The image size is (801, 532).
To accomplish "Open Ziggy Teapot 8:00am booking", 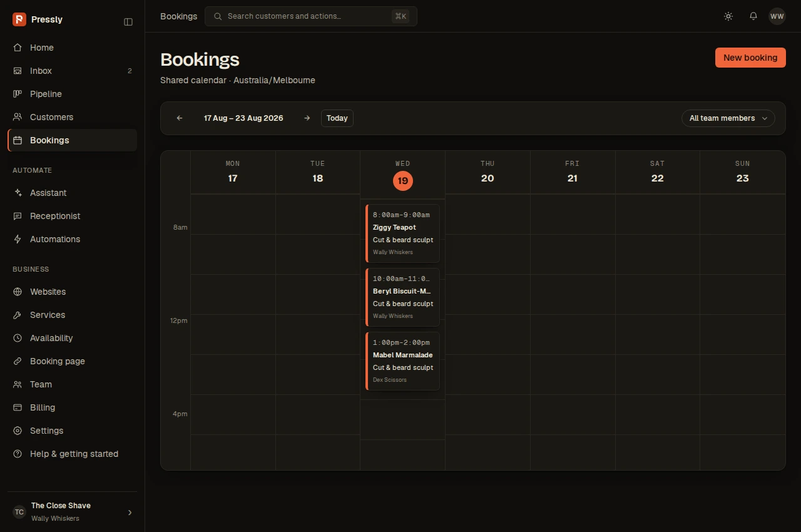I will pos(402,233).
